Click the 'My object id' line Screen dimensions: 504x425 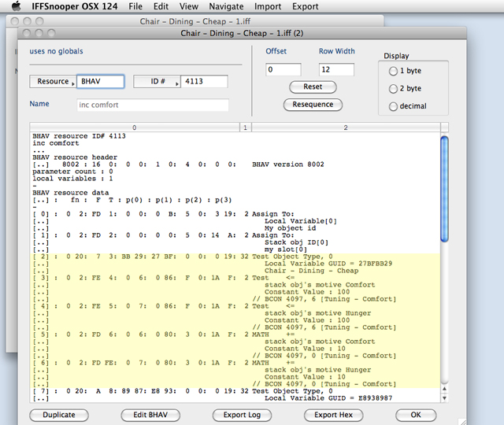click(291, 228)
